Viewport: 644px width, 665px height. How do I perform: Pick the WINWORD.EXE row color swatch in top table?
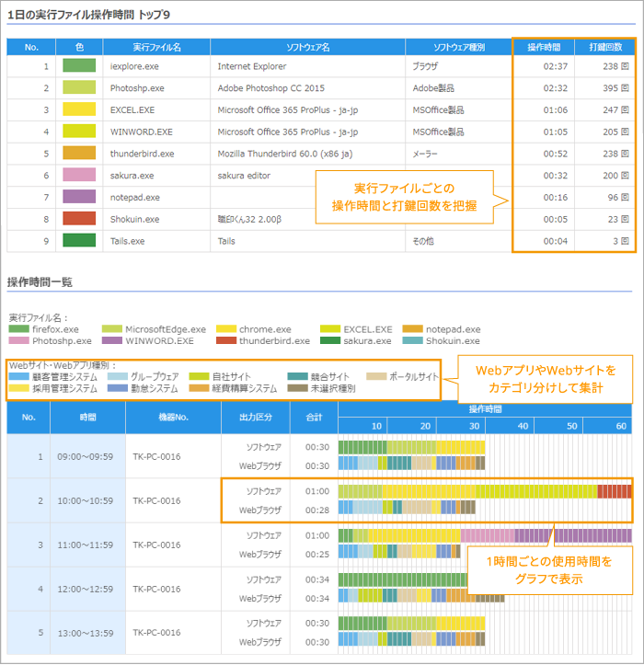79,131
